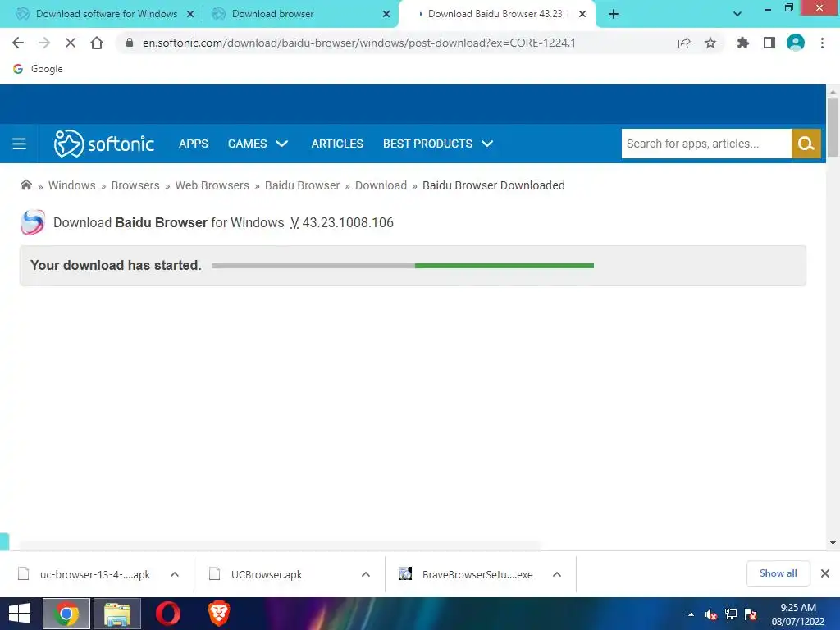Launch Brave from the taskbar
Screen dimensions: 840x630
click(219, 614)
